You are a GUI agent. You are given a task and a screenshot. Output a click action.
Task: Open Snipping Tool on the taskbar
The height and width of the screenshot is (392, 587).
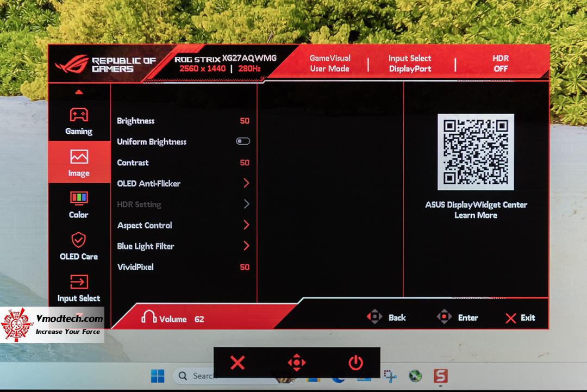(x=390, y=376)
